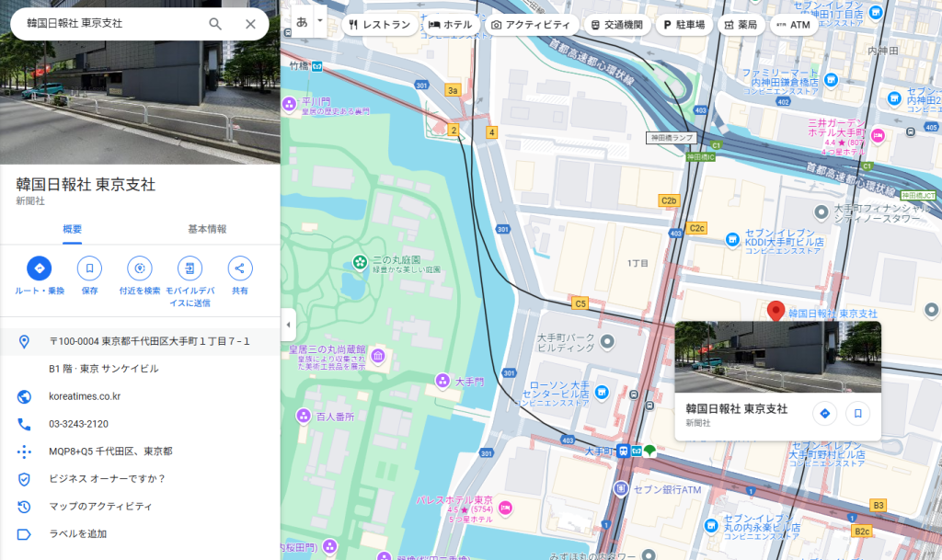Click the 共有 share icon

[239, 269]
